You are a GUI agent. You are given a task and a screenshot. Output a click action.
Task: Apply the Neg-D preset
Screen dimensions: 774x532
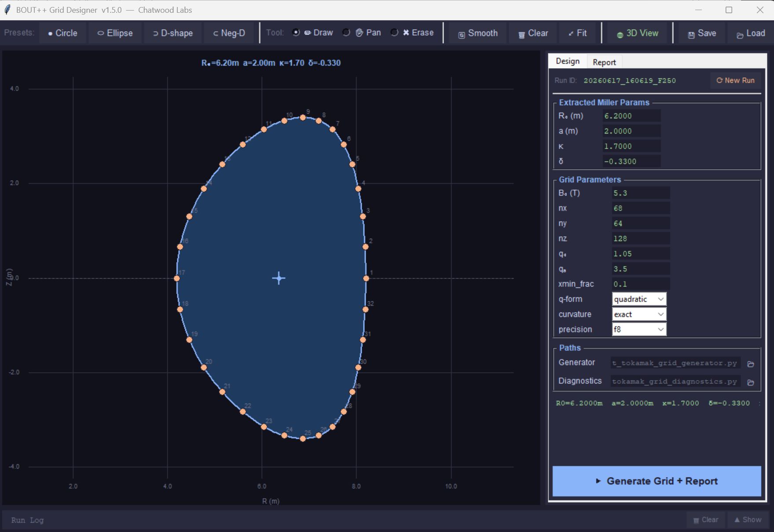229,33
